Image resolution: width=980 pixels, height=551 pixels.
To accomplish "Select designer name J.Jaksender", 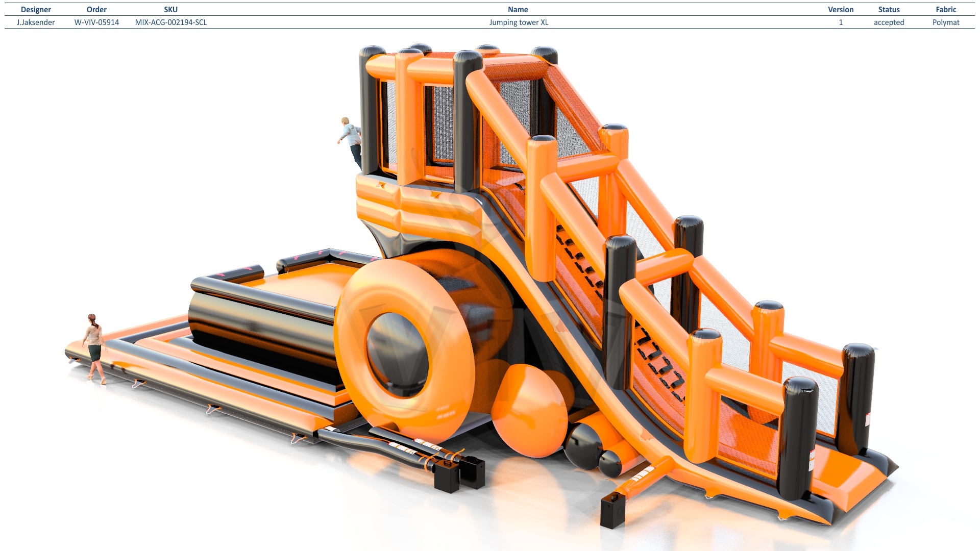I will tap(36, 22).
